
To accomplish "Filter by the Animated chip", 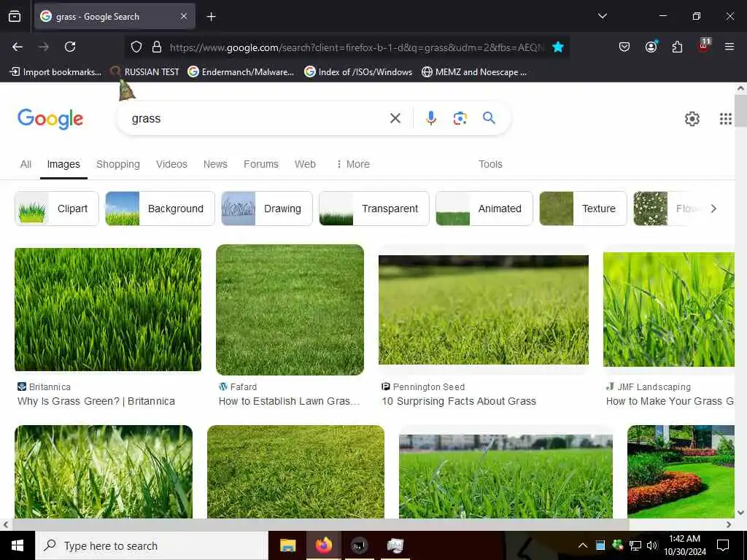I will pyautogui.click(x=484, y=209).
